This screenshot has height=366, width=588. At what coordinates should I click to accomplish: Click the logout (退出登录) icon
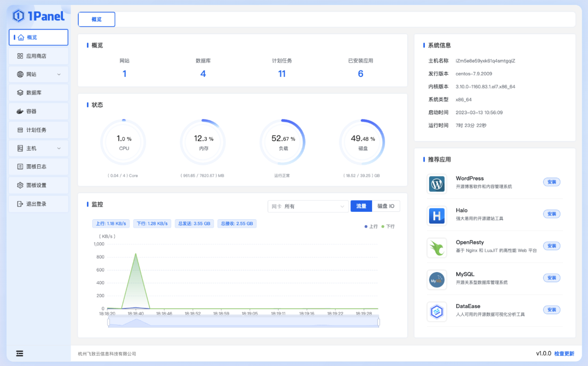point(20,204)
